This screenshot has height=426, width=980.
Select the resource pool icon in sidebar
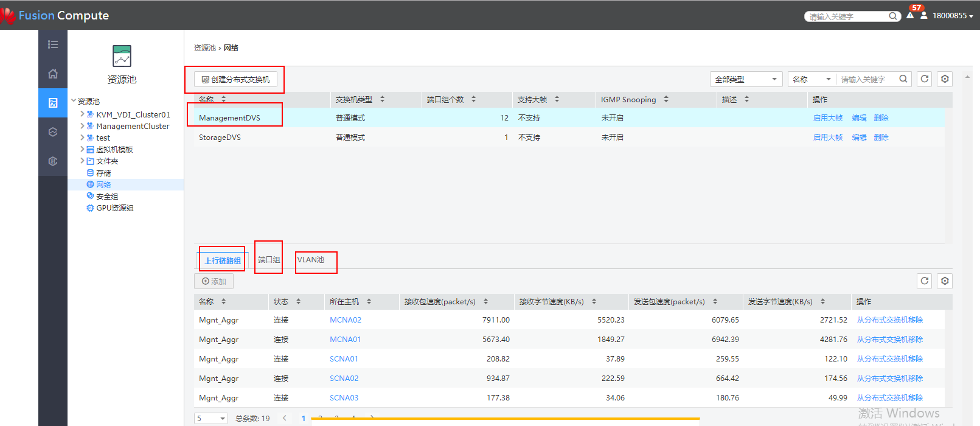pyautogui.click(x=53, y=103)
